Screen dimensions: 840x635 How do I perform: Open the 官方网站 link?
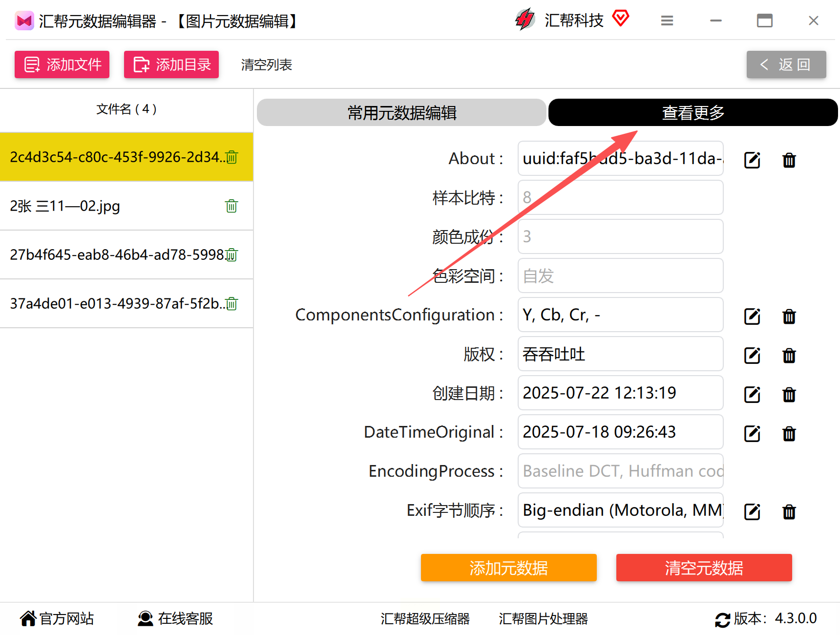pyautogui.click(x=57, y=619)
